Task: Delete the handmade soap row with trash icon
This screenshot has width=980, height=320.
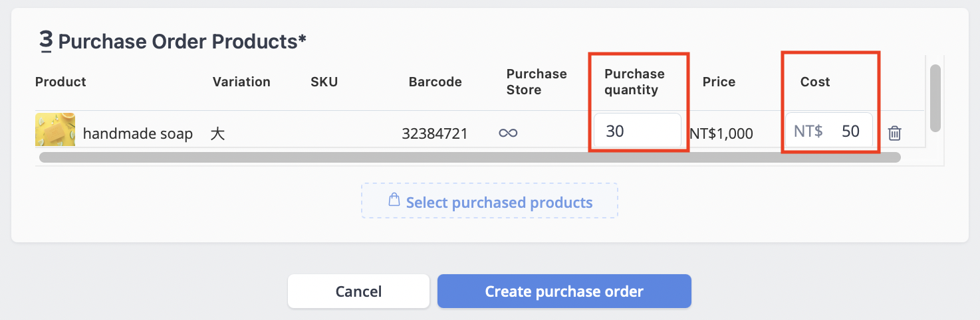Action: point(895,133)
